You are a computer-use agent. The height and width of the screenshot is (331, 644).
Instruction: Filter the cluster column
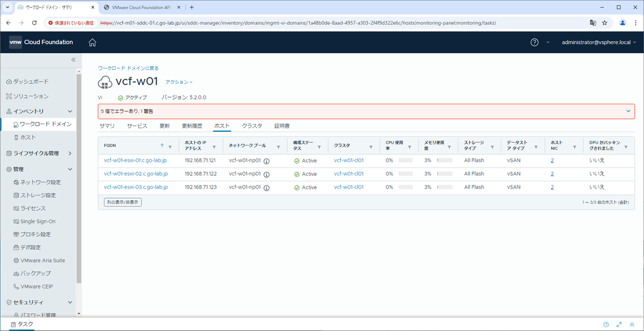pyautogui.click(x=371, y=146)
